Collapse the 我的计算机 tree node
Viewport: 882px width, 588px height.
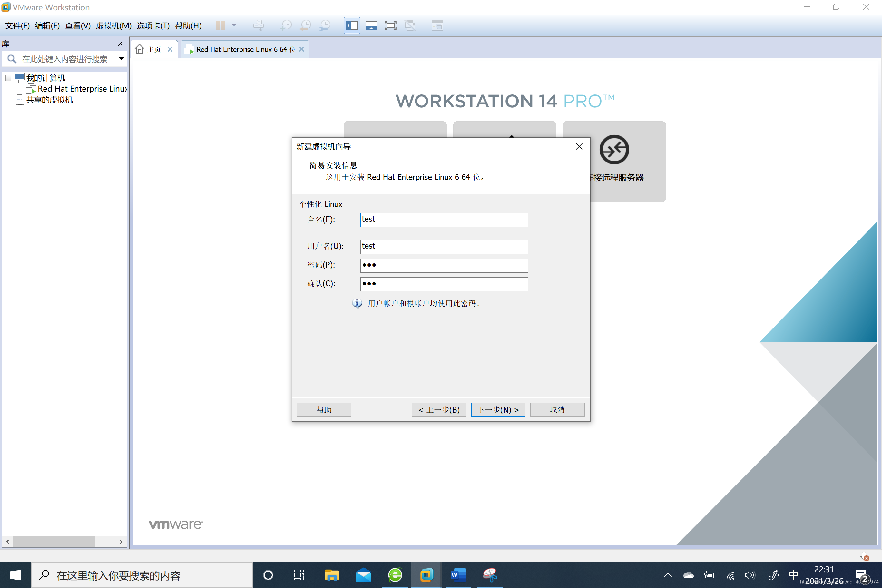point(8,78)
